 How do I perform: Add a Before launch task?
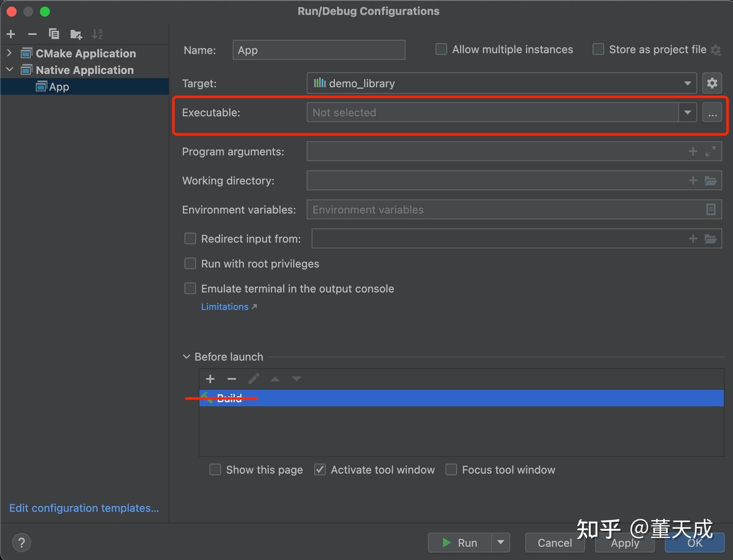point(210,379)
